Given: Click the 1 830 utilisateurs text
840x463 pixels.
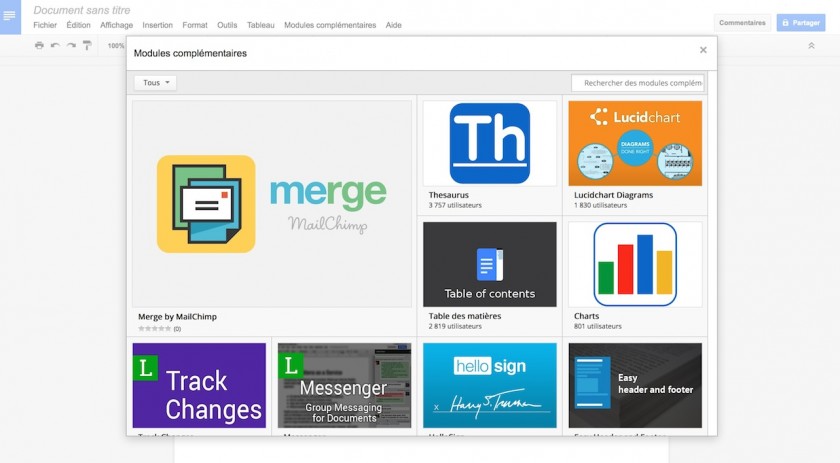Looking at the screenshot, I should (x=600, y=205).
